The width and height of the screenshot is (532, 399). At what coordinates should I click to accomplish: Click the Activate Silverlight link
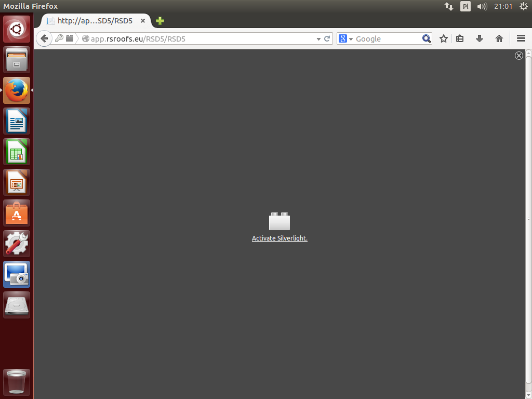click(280, 238)
